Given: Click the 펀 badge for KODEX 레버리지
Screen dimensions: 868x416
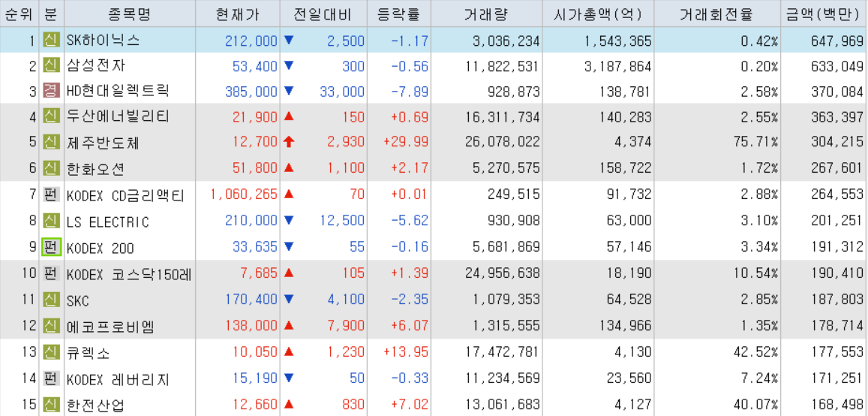Looking at the screenshot, I should (51, 379).
